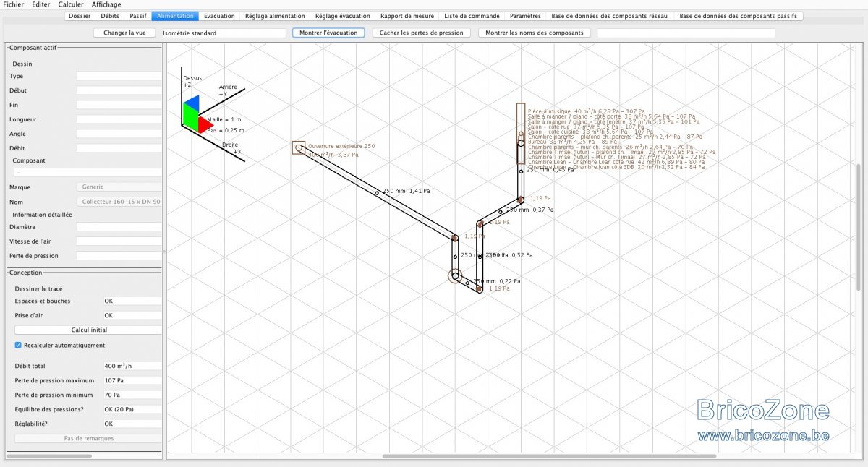
Task: Select the circular fan unit symbol
Action: click(x=456, y=276)
